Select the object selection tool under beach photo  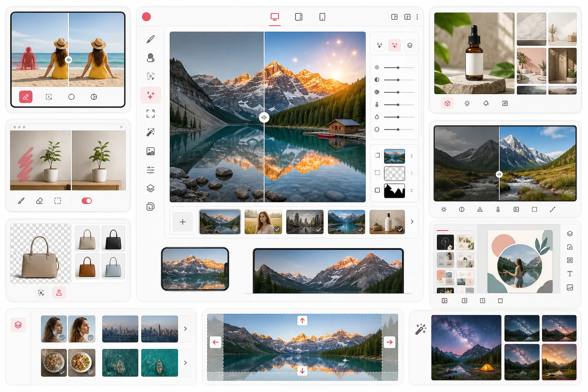tap(49, 97)
